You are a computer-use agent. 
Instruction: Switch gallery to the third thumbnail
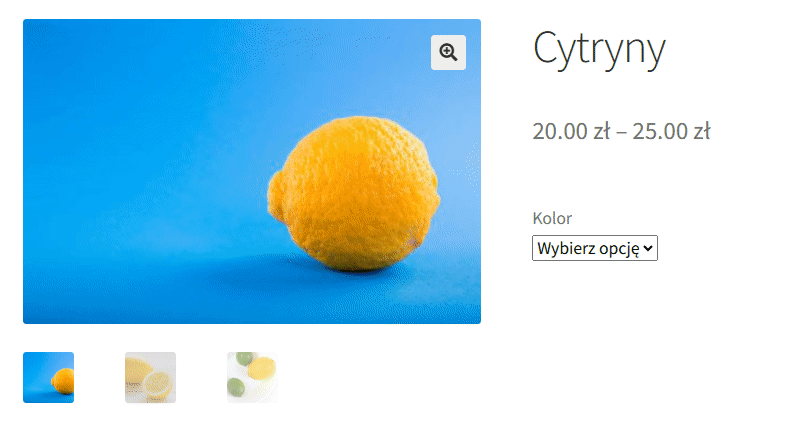252,377
